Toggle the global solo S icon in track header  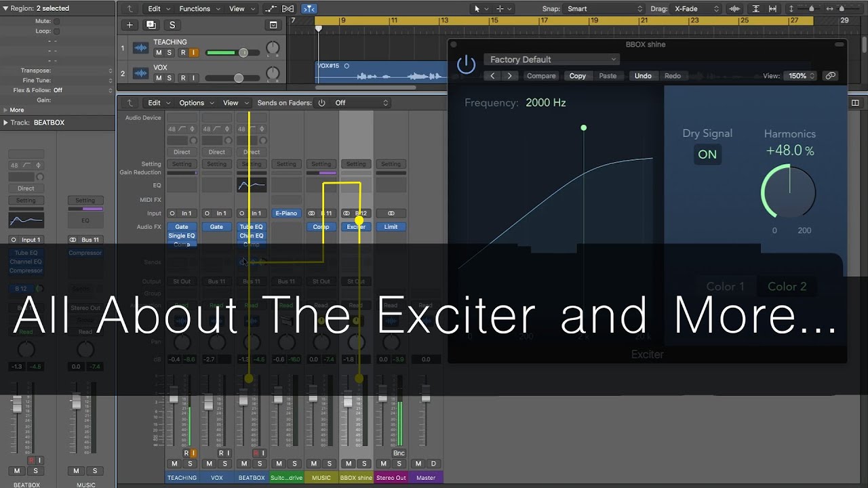click(172, 25)
